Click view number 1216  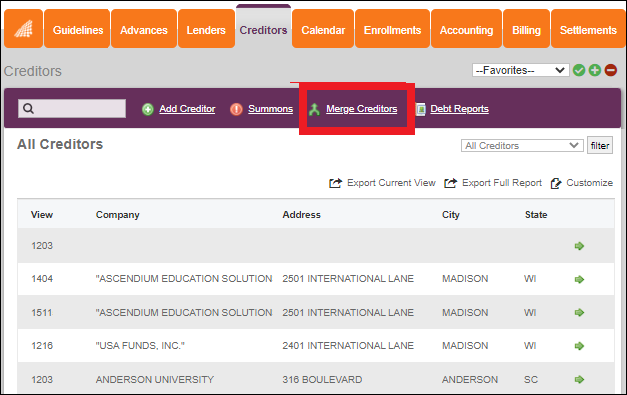click(42, 345)
